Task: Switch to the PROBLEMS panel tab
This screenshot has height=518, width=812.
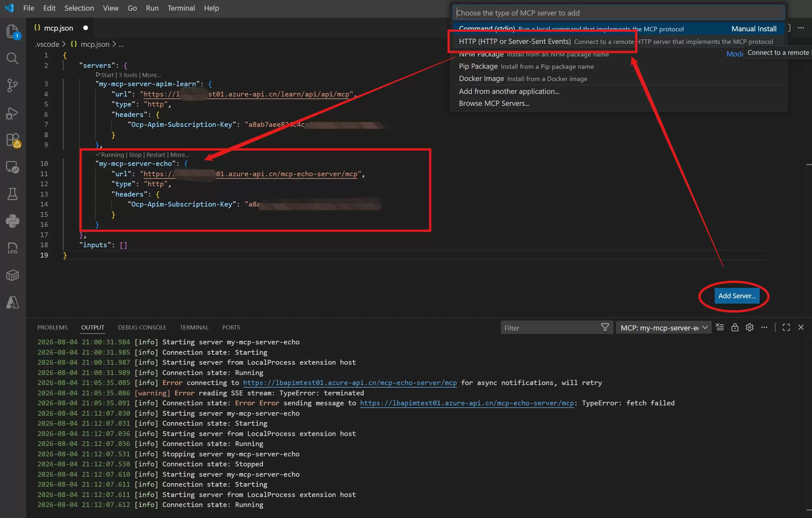Action: [x=52, y=327]
